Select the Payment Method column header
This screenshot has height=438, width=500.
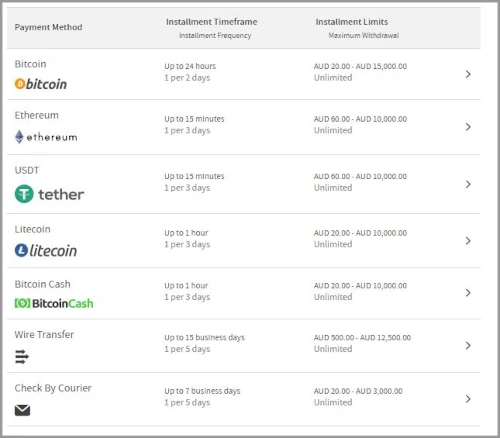(x=48, y=27)
